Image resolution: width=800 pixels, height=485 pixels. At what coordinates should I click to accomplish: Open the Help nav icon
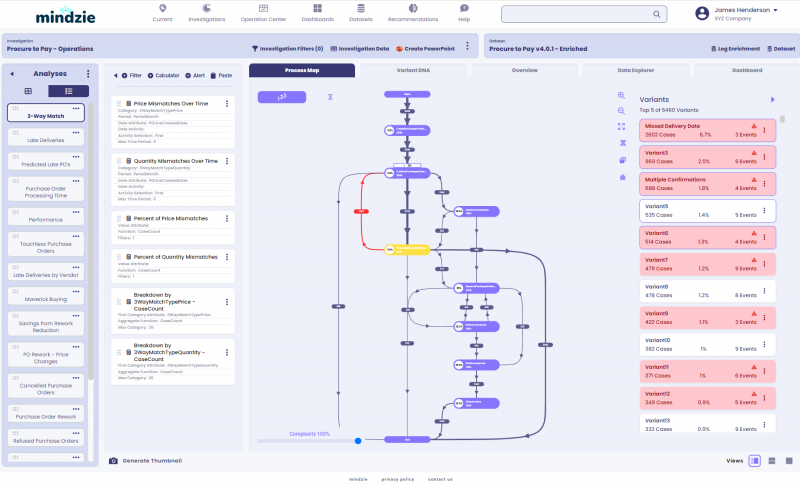click(464, 8)
